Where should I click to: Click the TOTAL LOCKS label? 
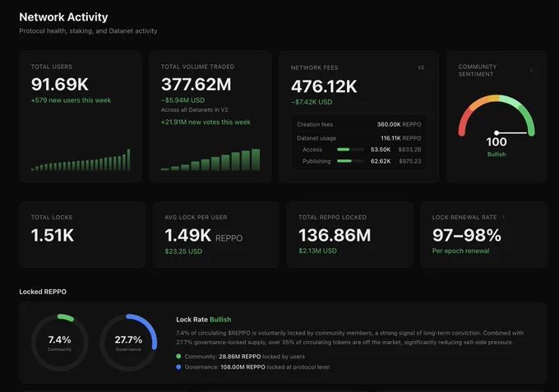click(52, 217)
